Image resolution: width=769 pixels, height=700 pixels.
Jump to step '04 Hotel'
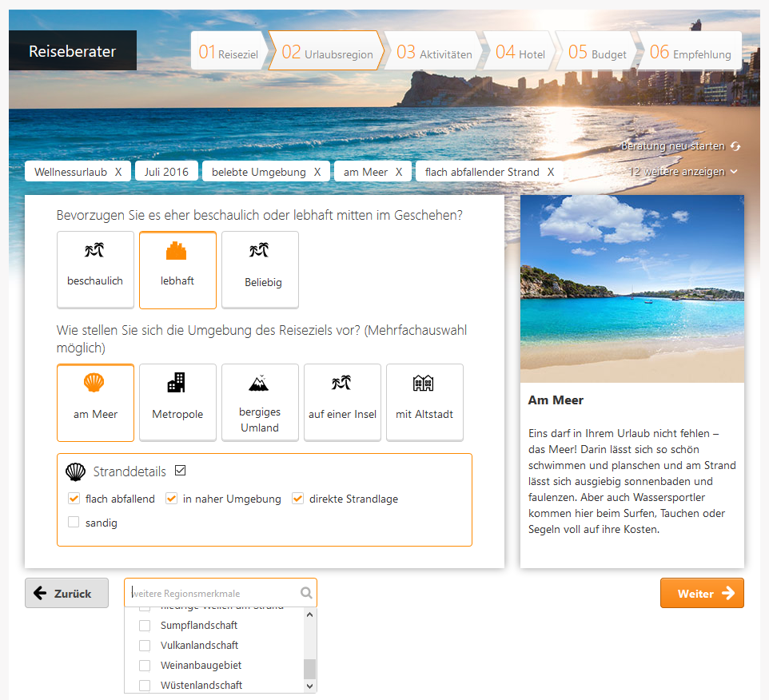(520, 51)
